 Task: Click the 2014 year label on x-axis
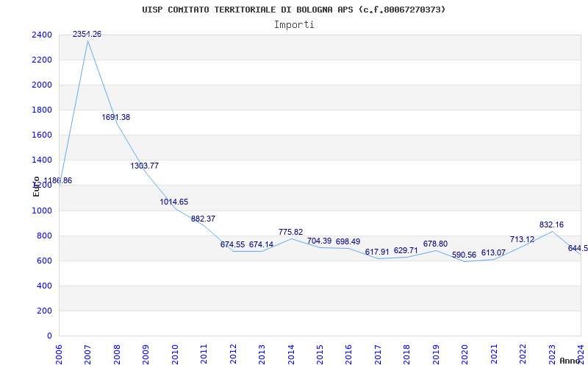[x=291, y=355]
